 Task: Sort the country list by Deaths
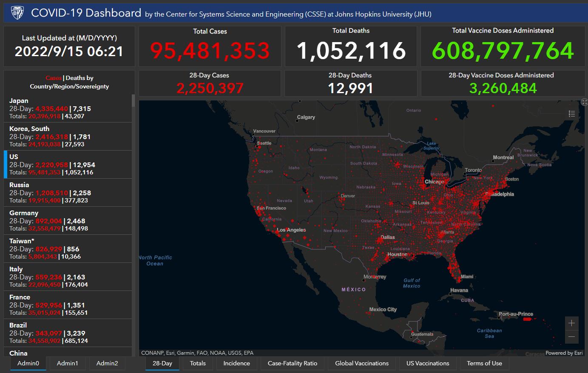(x=75, y=78)
